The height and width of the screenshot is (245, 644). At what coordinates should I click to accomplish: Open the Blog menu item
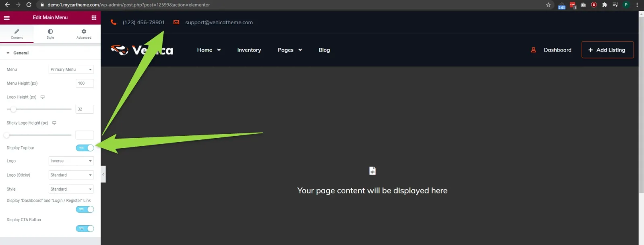pos(324,50)
